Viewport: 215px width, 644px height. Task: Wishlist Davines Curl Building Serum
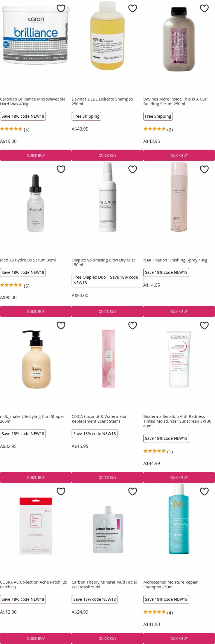click(204, 8)
